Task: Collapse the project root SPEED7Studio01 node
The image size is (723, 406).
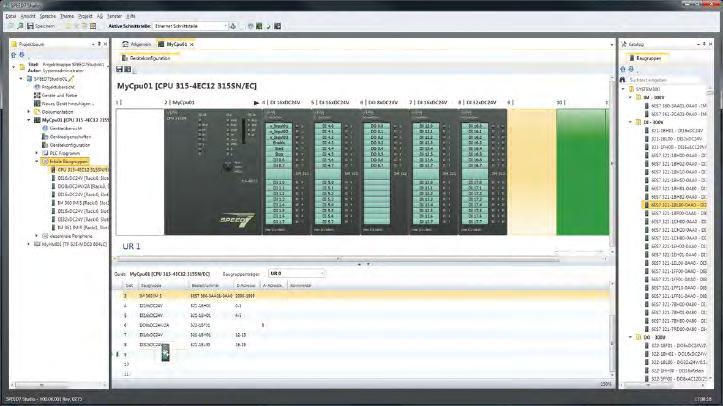Action: pos(21,79)
